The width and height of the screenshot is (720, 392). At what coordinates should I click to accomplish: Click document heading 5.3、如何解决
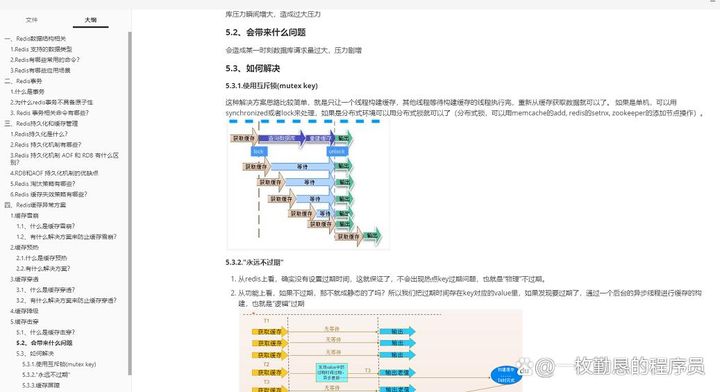pos(253,68)
